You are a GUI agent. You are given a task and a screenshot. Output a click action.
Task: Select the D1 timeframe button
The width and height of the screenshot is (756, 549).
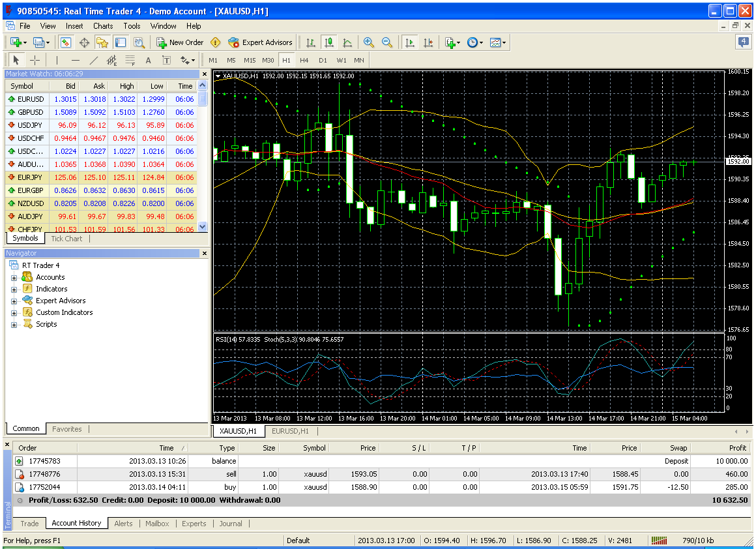(x=323, y=60)
